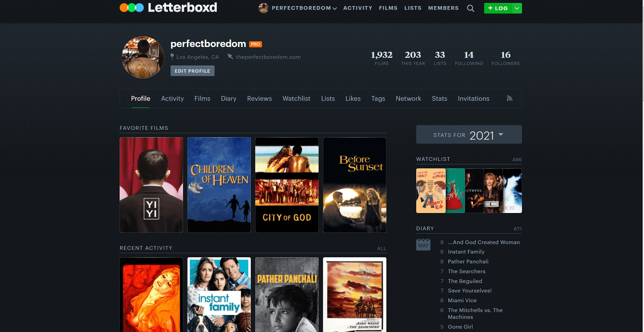Click the ALL link for Recent Activity
Screen dimensions: 644x332
(x=382, y=248)
